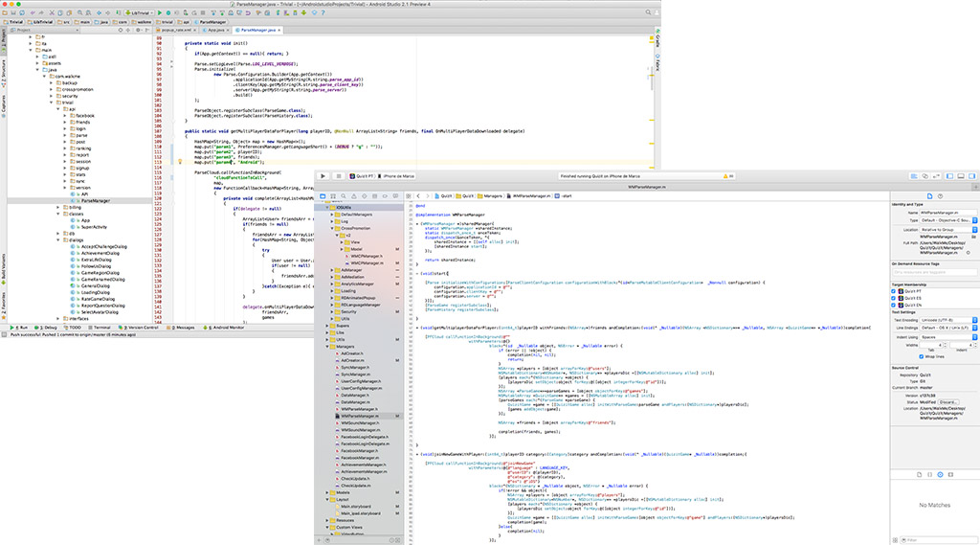Click the Xcode Stop button
Viewport: 980px width, 545px height.
point(338,176)
